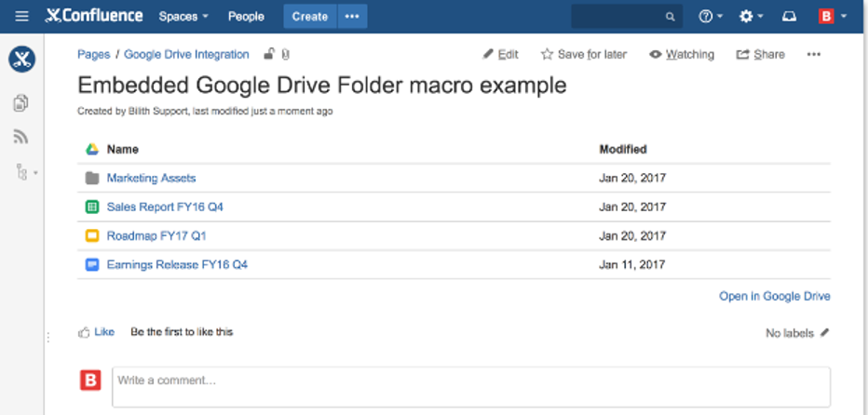Viewport: 868px width, 415px height.
Task: Click the Create button
Action: pyautogui.click(x=309, y=16)
